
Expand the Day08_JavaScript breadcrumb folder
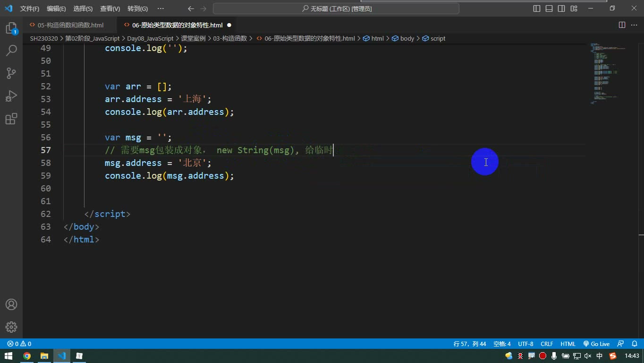click(x=150, y=38)
